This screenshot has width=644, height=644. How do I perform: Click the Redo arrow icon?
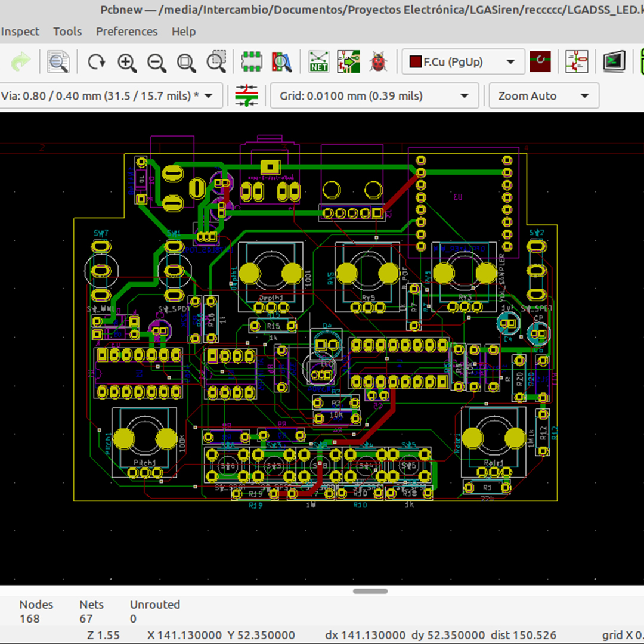point(21,62)
